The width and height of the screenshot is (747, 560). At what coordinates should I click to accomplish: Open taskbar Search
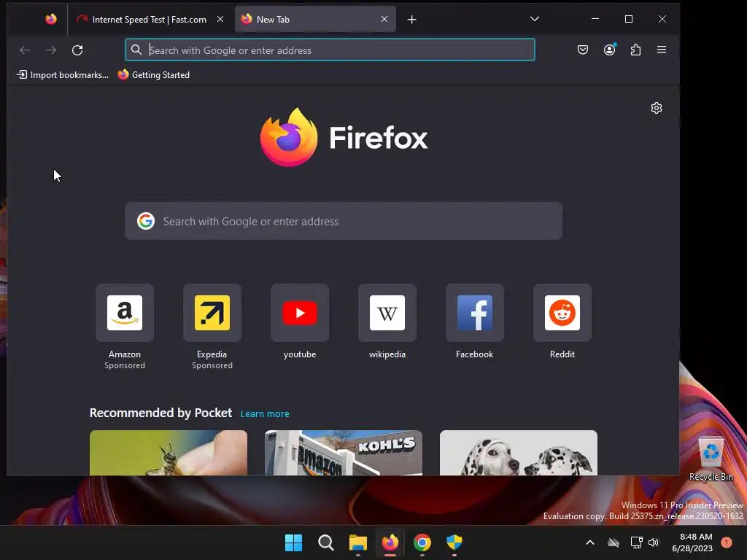click(326, 542)
